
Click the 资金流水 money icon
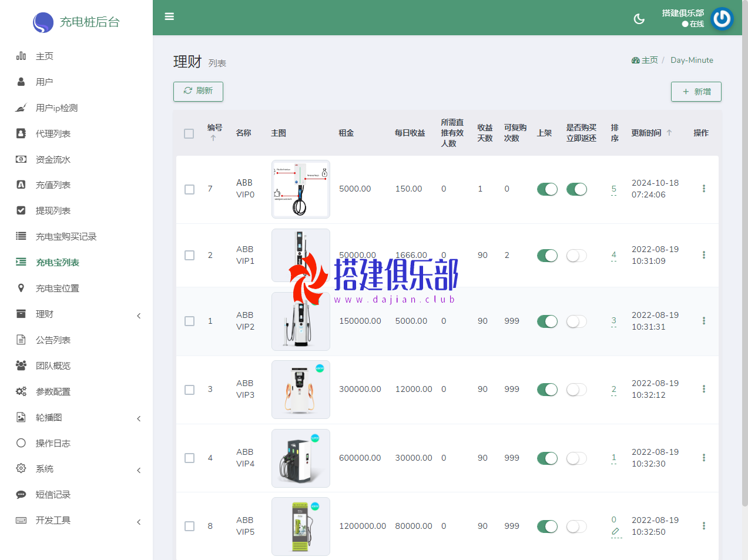click(21, 159)
